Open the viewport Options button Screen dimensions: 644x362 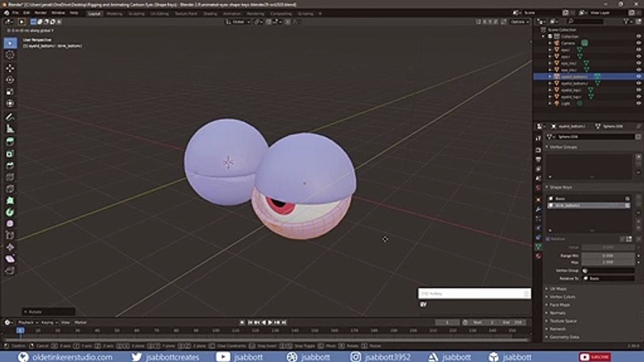(519, 22)
